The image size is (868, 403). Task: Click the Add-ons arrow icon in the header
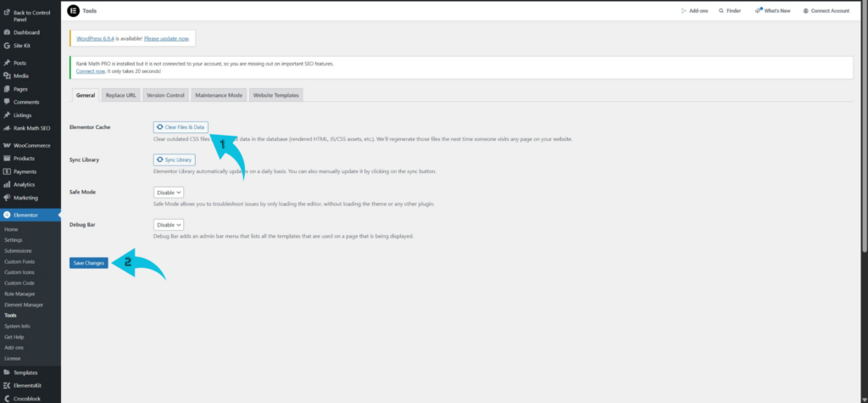click(x=684, y=10)
